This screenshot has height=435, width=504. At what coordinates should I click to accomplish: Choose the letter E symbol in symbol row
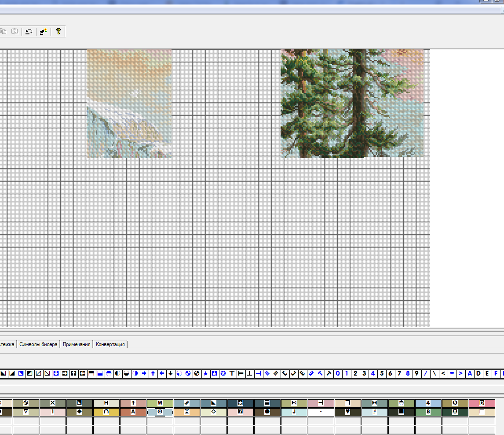point(487,373)
